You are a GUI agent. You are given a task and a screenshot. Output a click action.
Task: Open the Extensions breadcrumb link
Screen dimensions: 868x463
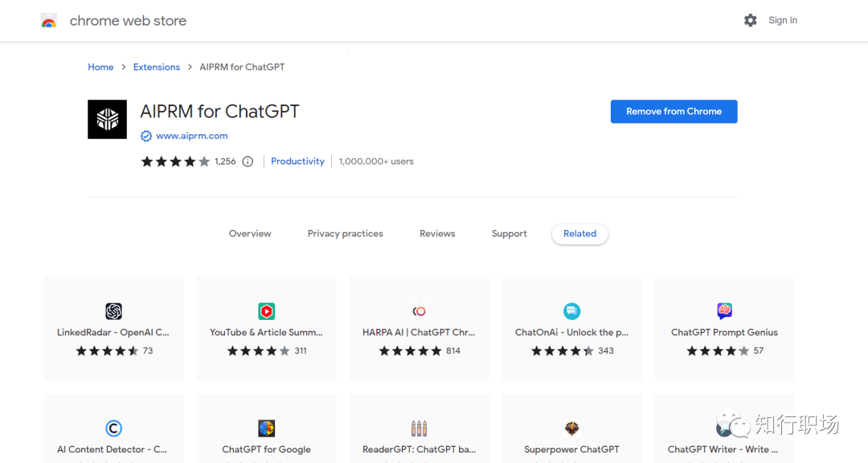tap(157, 67)
